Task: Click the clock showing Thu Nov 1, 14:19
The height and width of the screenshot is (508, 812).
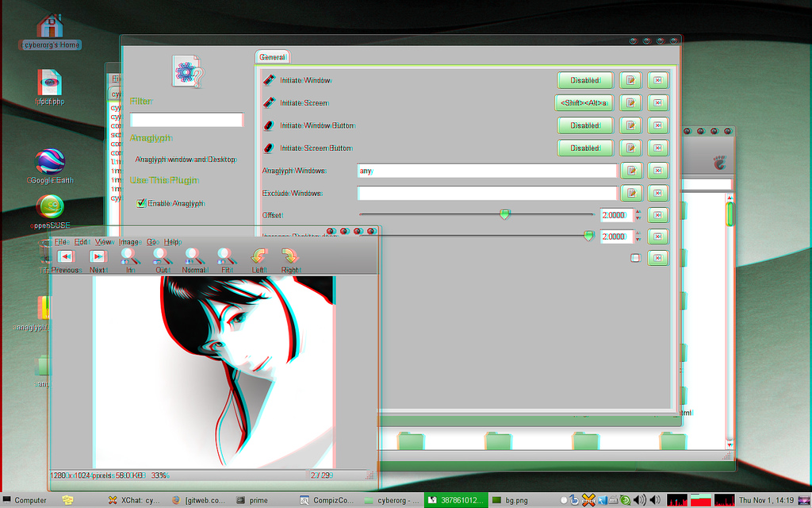Action: (x=767, y=500)
